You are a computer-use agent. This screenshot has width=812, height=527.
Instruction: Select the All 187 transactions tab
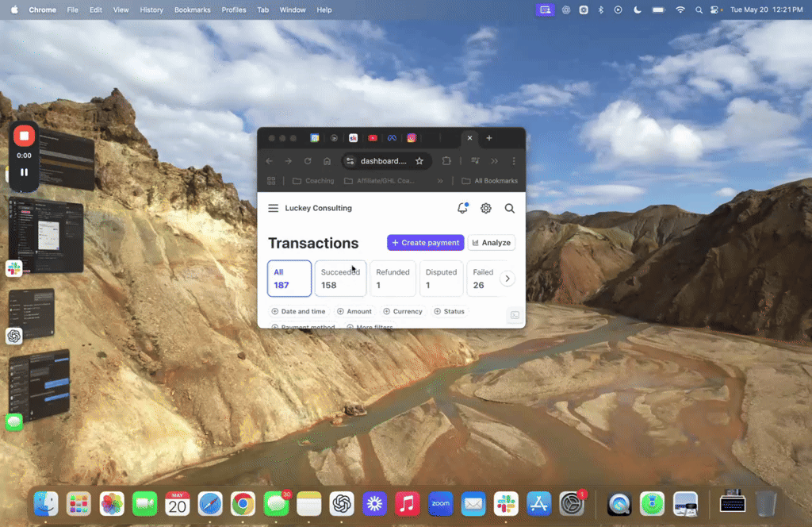(289, 279)
